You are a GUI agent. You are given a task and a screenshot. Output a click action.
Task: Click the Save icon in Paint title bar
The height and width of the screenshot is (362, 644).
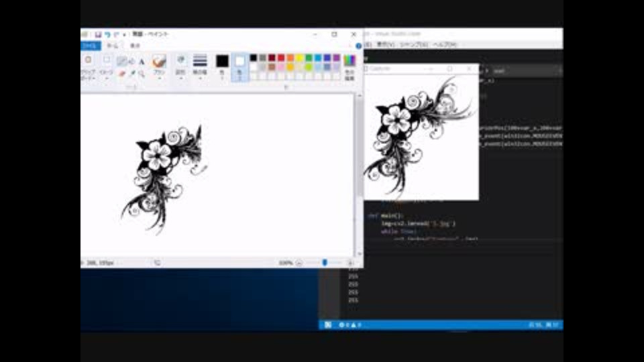[98, 34]
